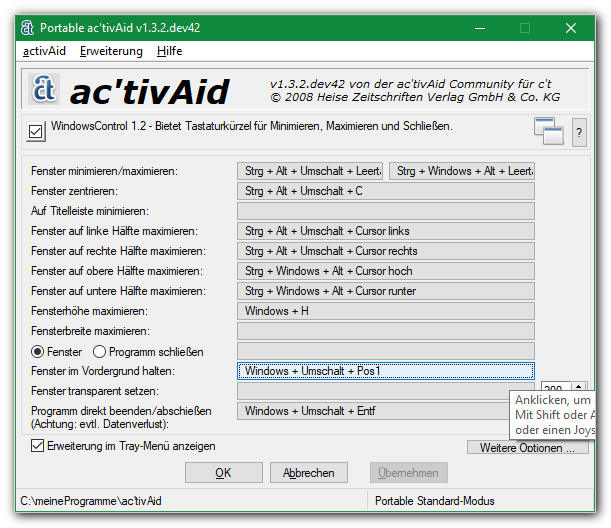Click label Fenster im Vordergrund halten
This screenshot has width=611, height=528.
103,371
